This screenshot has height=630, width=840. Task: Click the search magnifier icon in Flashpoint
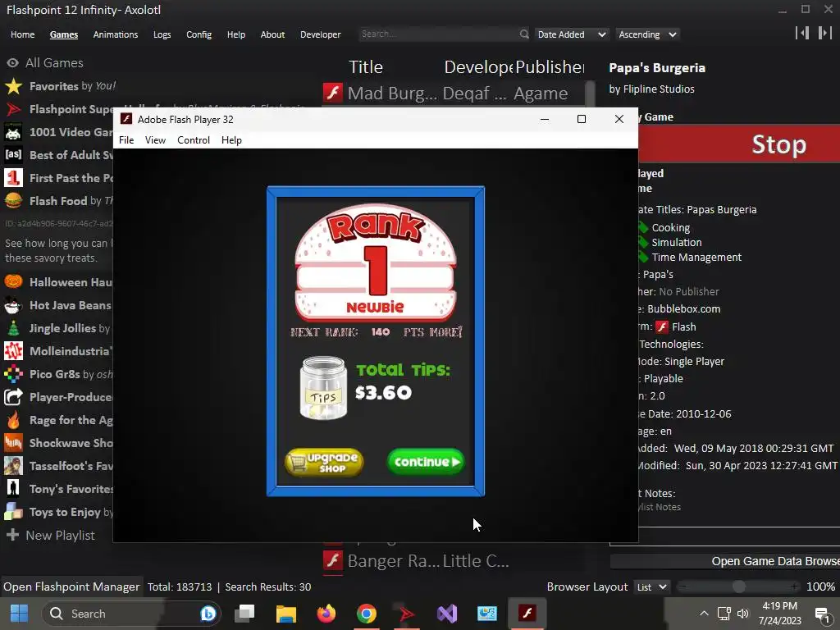(524, 34)
